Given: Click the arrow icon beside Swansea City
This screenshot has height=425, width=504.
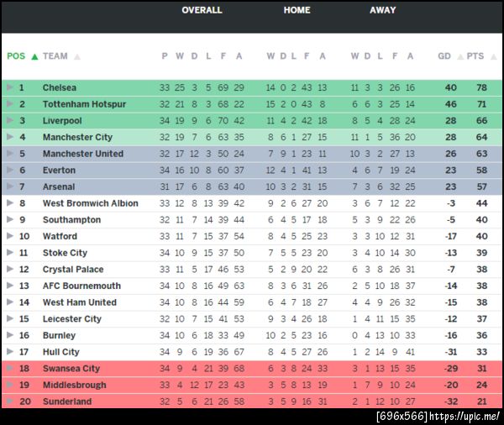Looking at the screenshot, I should (10, 369).
